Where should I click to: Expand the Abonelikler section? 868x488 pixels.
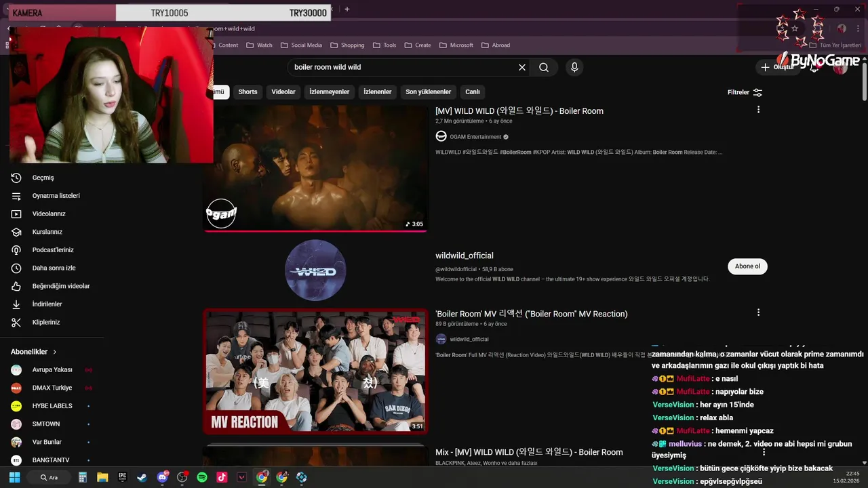34,352
